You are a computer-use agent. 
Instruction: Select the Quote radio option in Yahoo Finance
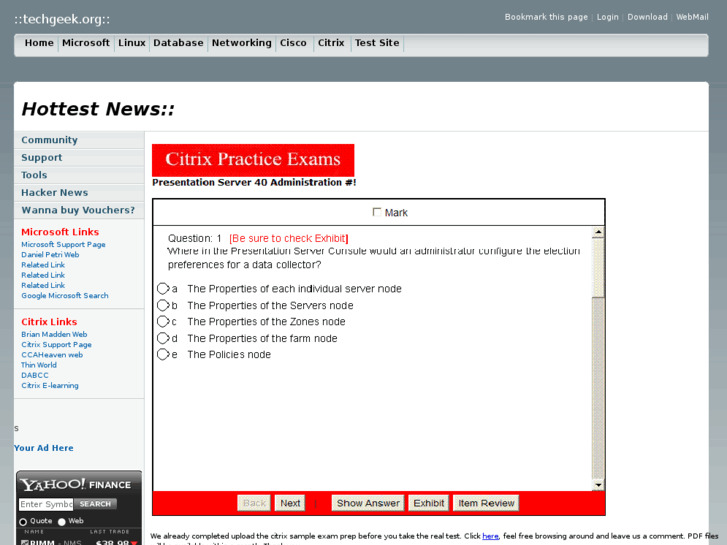click(x=23, y=522)
